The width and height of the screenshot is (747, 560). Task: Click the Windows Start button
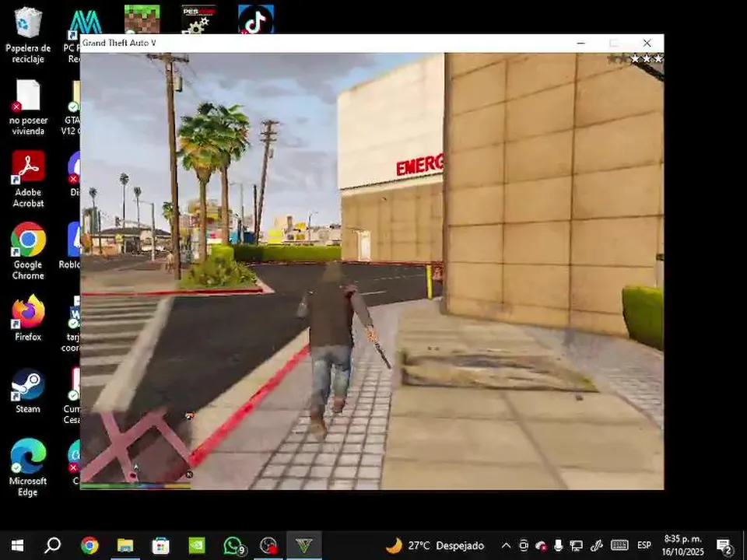click(18, 546)
